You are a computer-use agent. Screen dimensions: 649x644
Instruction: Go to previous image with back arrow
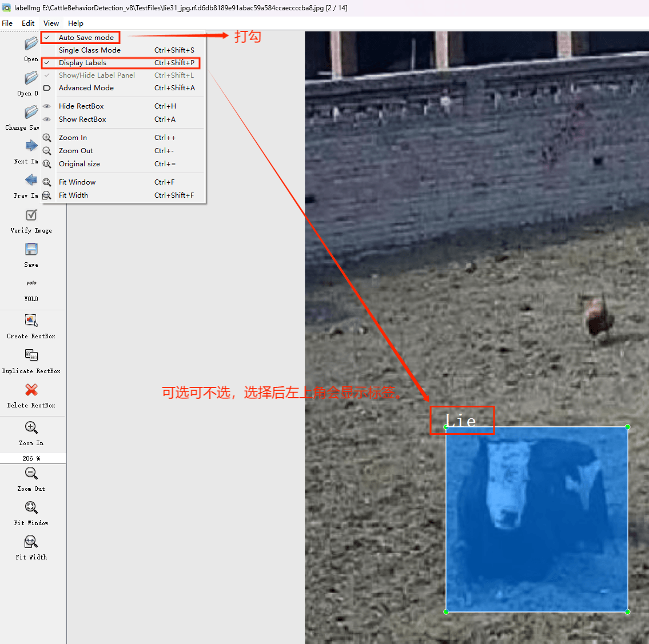31,180
